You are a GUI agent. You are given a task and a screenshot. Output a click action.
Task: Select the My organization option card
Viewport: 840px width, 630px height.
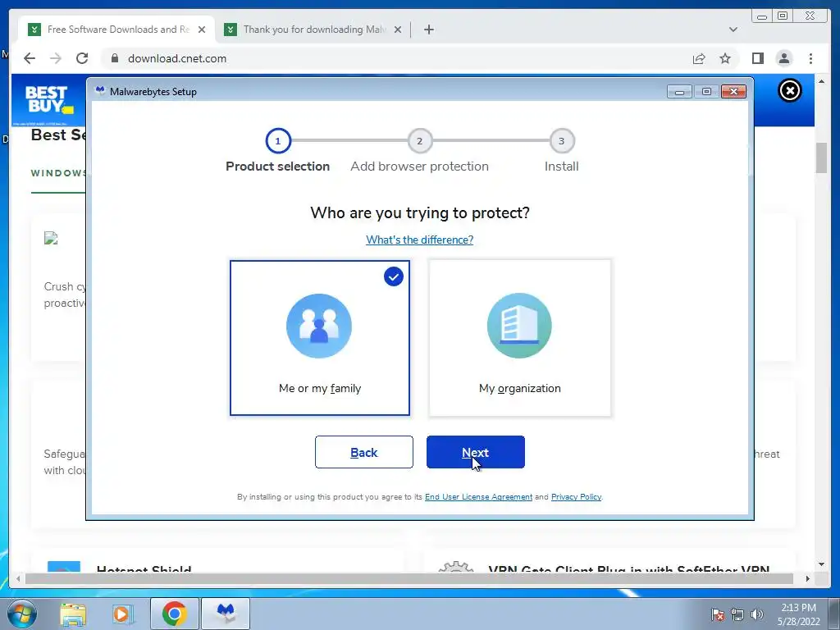[519, 338]
